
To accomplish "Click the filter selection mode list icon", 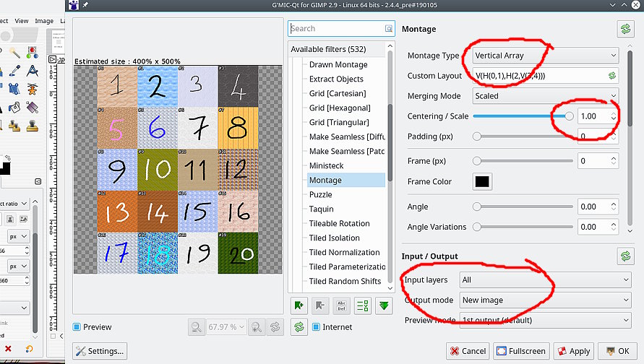I will (x=363, y=305).
